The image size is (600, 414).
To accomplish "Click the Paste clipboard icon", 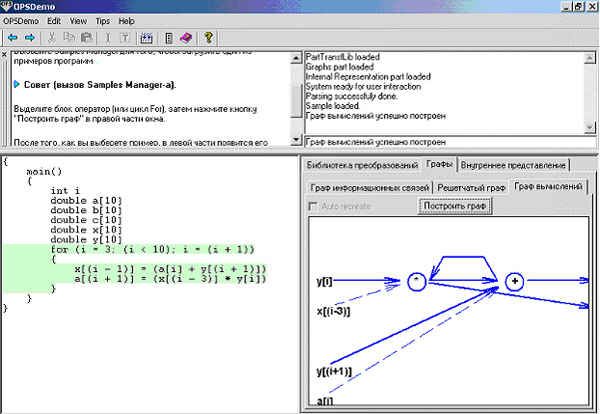I will 87,37.
